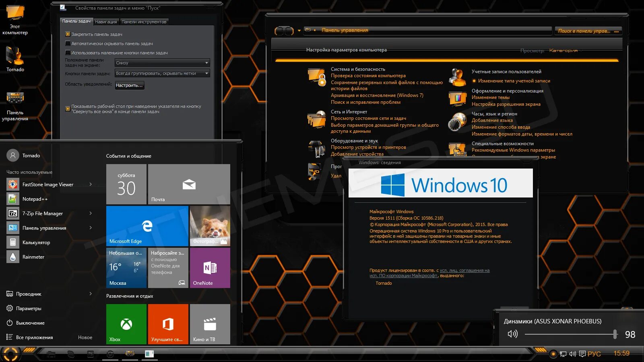
Task: Open the calendar tile 'суббота 30'
Action: [126, 184]
